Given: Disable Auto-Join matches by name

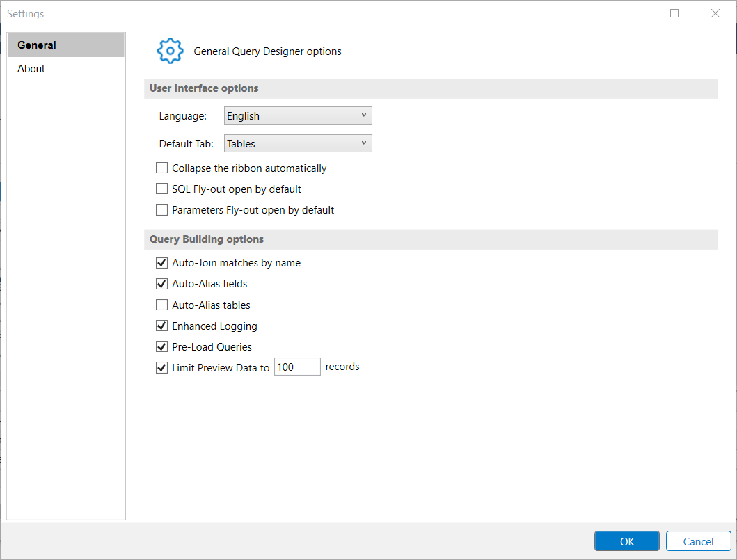Looking at the screenshot, I should (x=161, y=263).
